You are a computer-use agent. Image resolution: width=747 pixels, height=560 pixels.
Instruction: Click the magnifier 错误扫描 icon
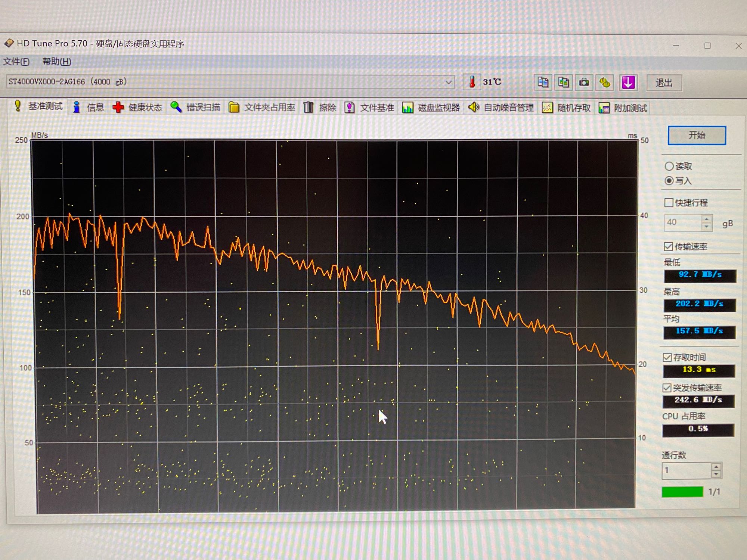176,107
